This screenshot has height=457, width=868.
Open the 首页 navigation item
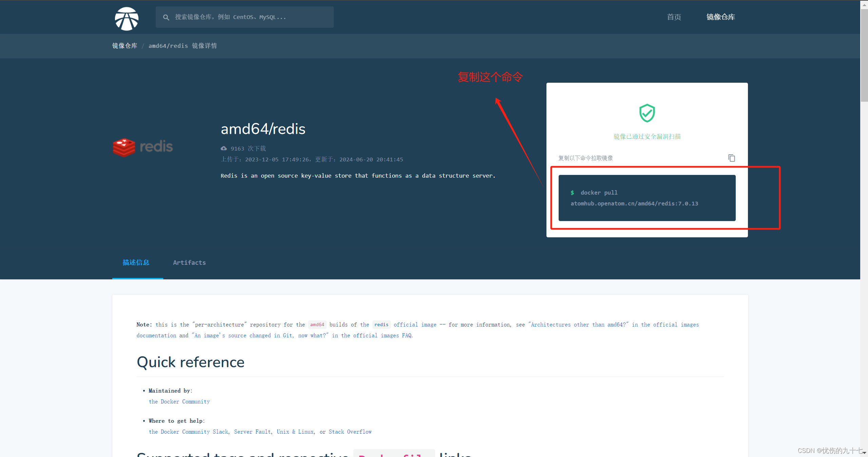[674, 17]
